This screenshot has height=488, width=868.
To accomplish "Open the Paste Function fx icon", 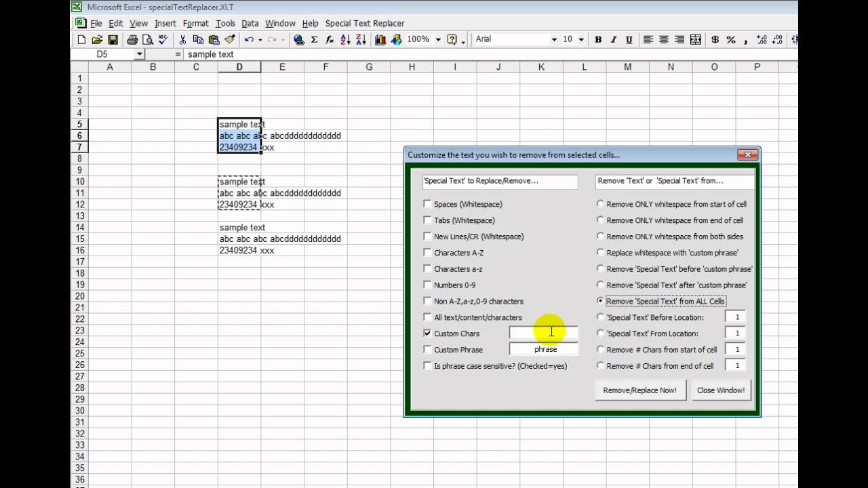I will (x=330, y=40).
